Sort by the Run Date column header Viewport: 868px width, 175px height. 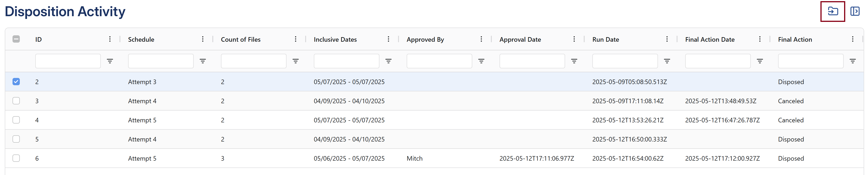[606, 39]
